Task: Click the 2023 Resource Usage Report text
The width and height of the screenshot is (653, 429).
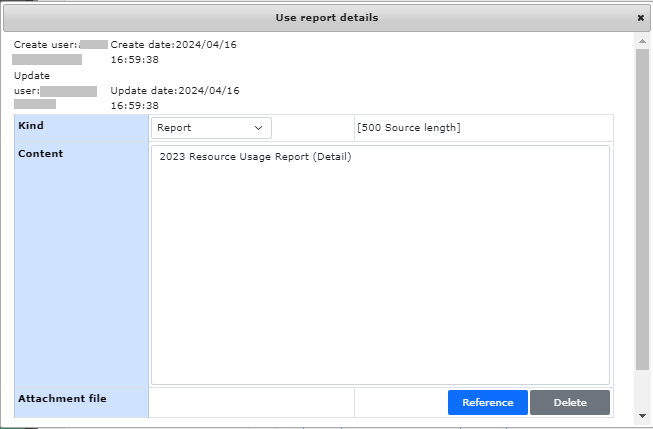Action: pyautogui.click(x=255, y=157)
